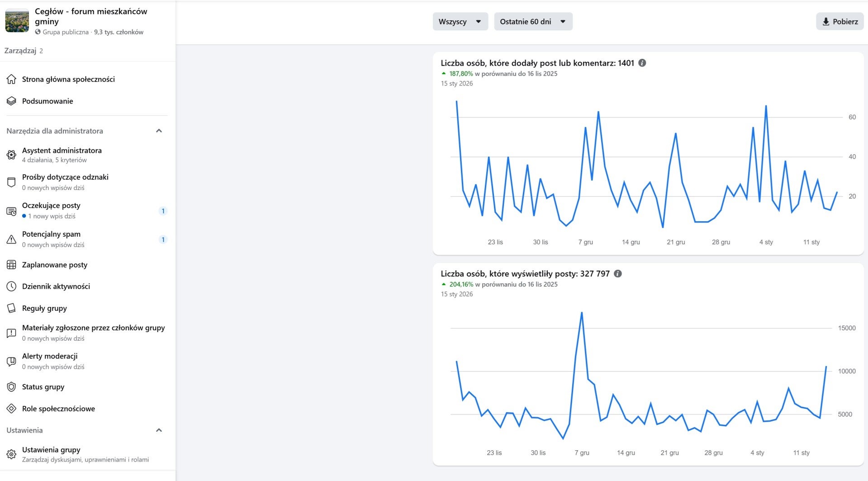Viewport: 868px width, 481px height.
Task: Click the info icon beside posts/comments count
Action: pyautogui.click(x=642, y=63)
